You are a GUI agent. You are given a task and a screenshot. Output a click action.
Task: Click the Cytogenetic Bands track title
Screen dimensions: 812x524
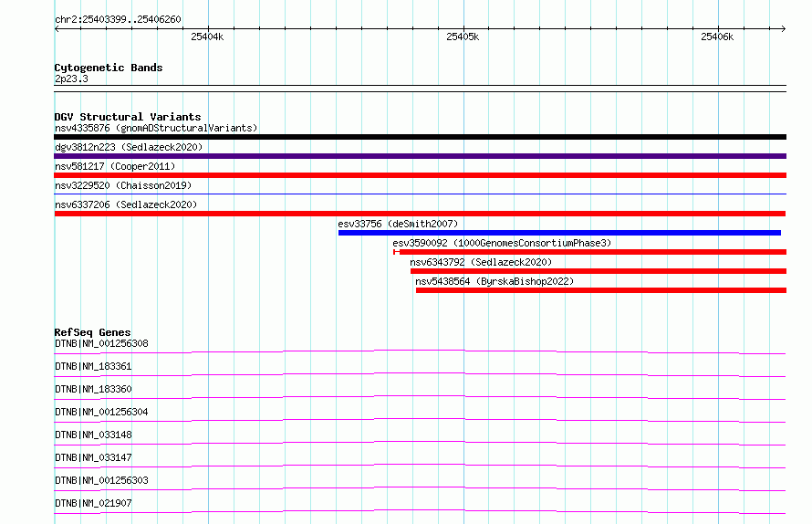(x=109, y=68)
